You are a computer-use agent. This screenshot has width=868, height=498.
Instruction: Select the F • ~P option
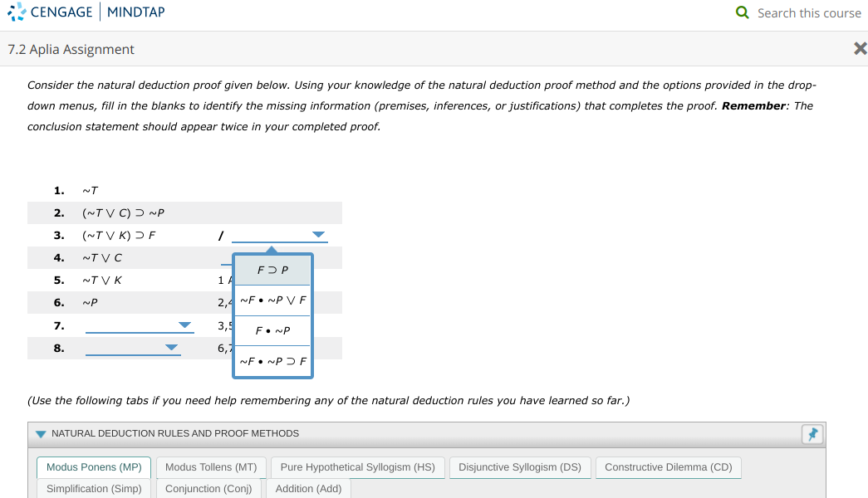point(272,330)
